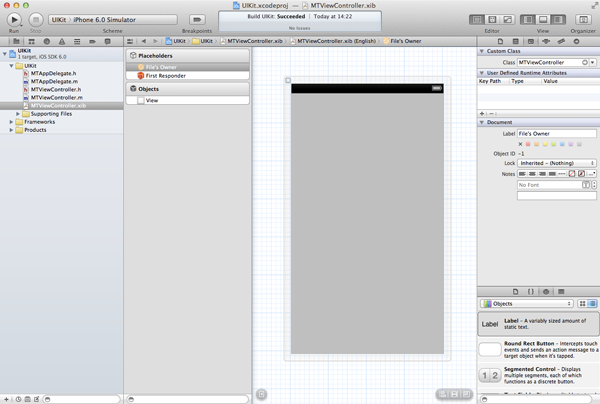The image size is (600, 404).
Task: Select the View object in outline
Action: tap(188, 100)
